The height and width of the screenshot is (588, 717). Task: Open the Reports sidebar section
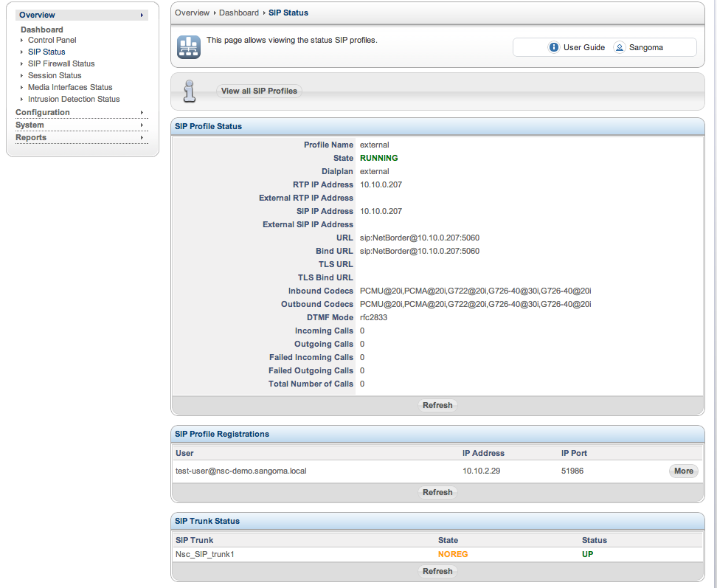(x=82, y=138)
